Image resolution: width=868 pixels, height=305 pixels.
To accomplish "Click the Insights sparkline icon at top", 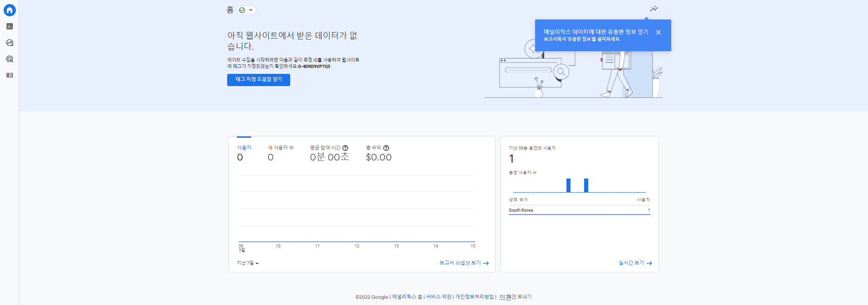I will (x=653, y=9).
